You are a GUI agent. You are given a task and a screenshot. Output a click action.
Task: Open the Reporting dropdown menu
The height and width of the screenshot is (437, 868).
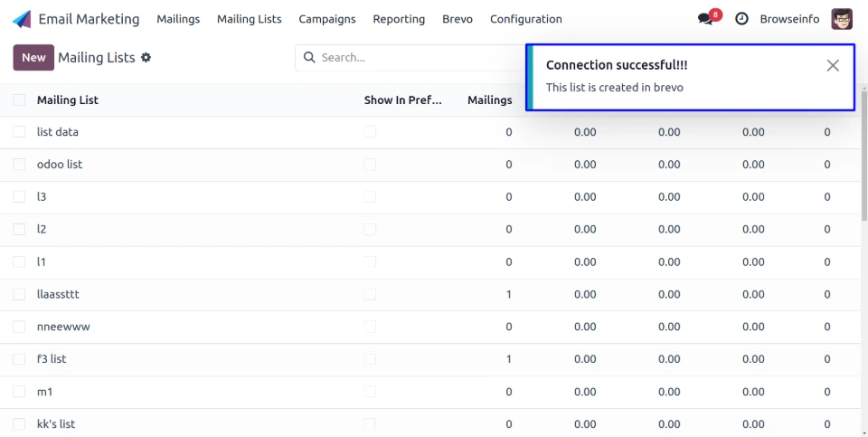point(399,19)
